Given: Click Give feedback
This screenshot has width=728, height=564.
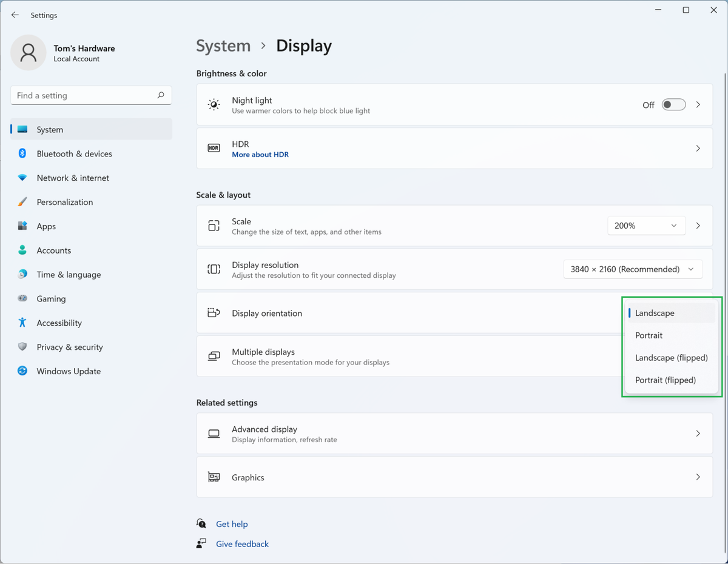Looking at the screenshot, I should (x=242, y=543).
